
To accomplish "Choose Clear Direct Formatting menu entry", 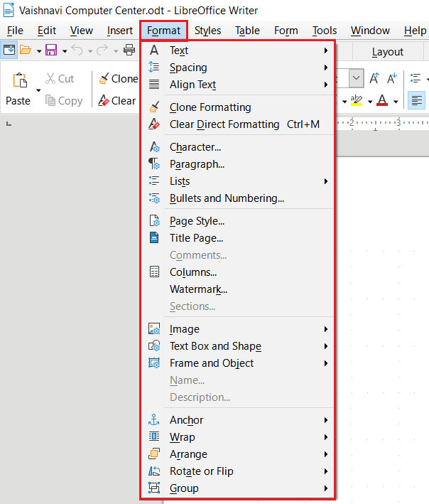I will 238,124.
